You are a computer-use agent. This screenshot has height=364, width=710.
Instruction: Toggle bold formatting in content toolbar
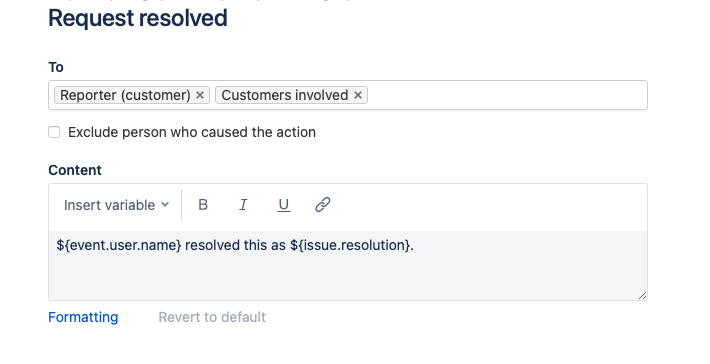(203, 205)
